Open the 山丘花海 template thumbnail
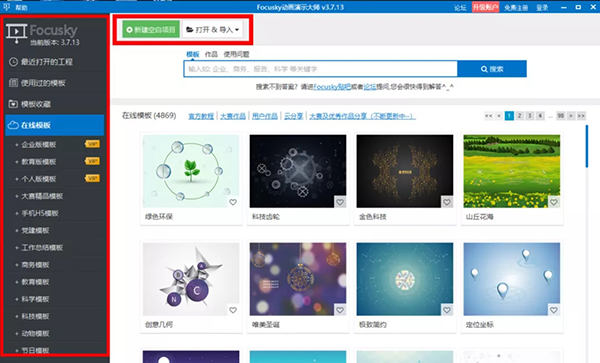600x363 pixels. click(x=512, y=171)
